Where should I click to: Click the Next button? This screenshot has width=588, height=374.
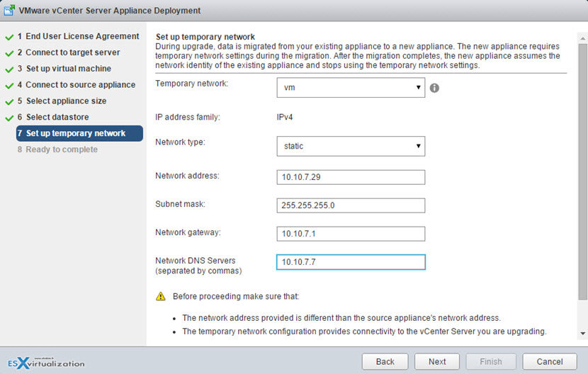point(437,362)
